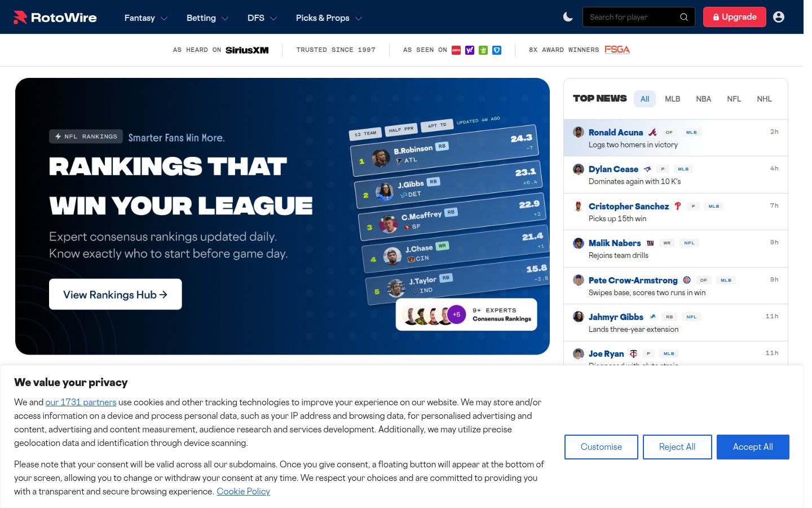Click Dylan Cease's player headshot
Viewport: 812px width, 508px height.
point(579,169)
